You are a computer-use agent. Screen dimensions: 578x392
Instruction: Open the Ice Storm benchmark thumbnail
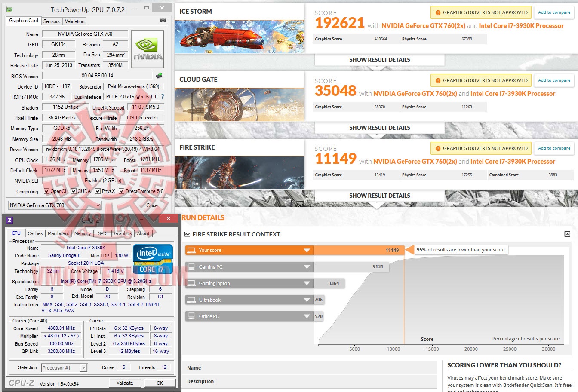tap(240, 37)
